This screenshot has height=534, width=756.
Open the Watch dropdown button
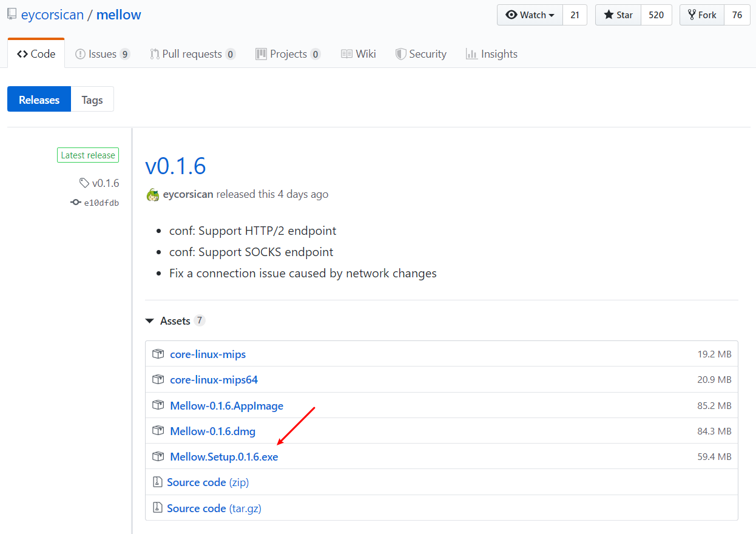(x=530, y=15)
